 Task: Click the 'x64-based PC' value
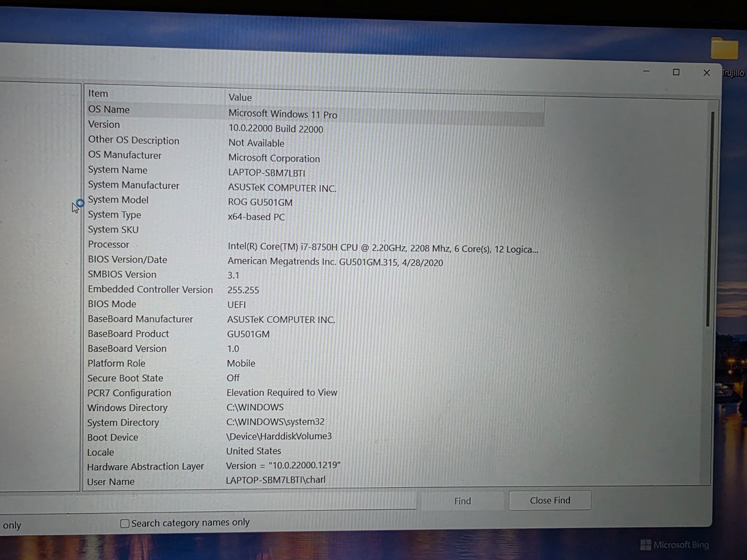tap(256, 217)
